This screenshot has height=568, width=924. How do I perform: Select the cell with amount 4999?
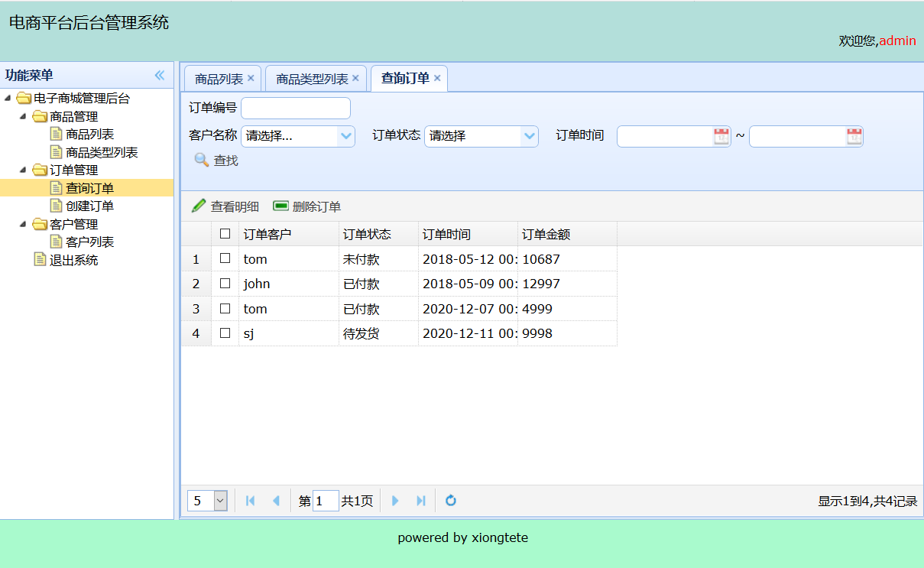(x=567, y=309)
